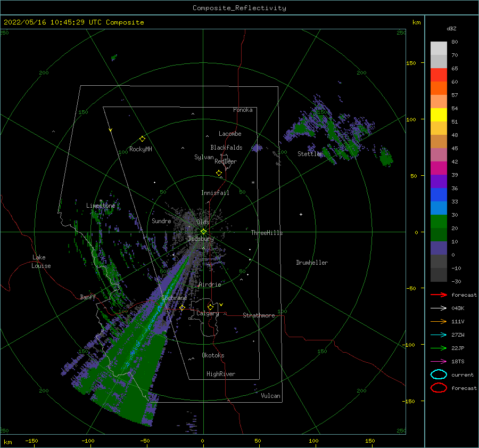This screenshot has height=448, width=479.
Task: Click the 2022/05/16 10:45:29 UTC timestamp
Action: (x=45, y=22)
